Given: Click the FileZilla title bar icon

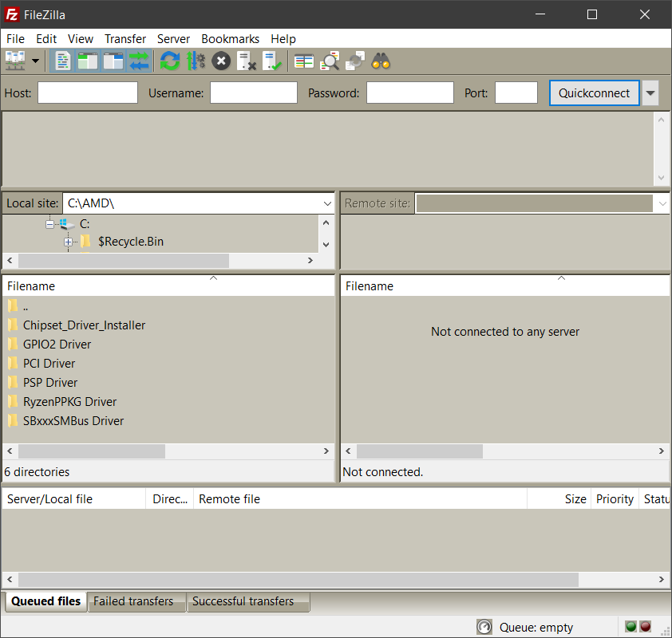Looking at the screenshot, I should 12,14.
